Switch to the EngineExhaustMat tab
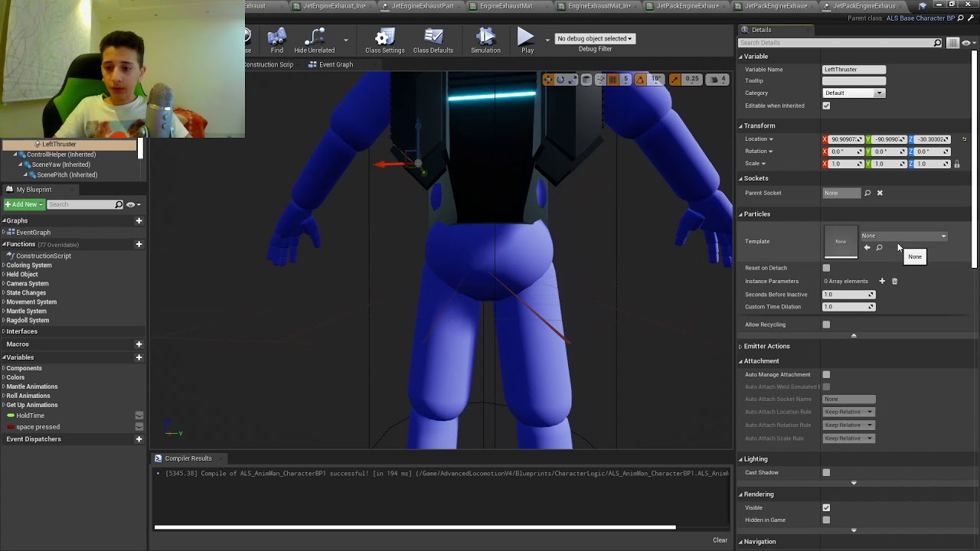 click(505, 6)
